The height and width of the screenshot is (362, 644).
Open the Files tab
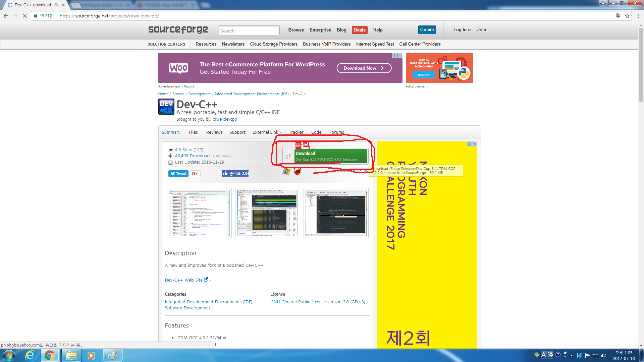point(193,132)
